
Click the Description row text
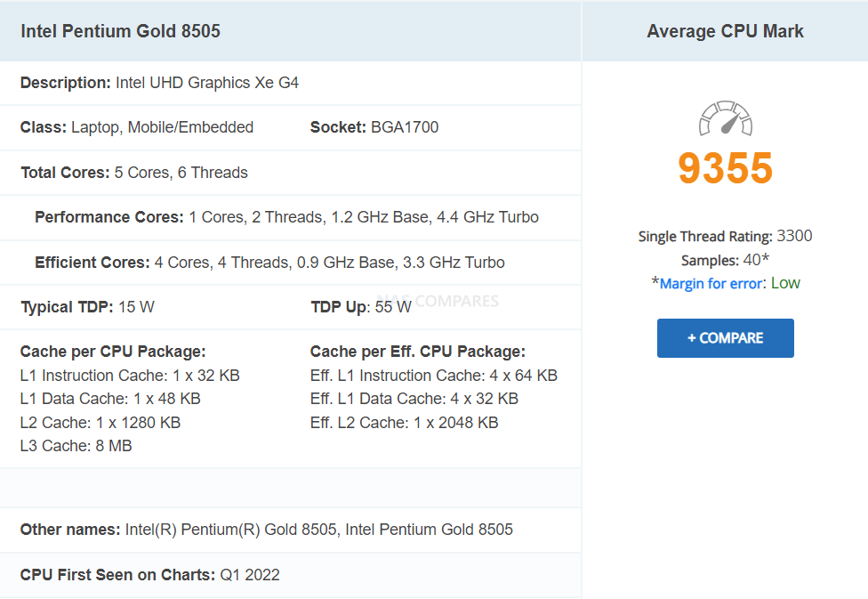click(159, 83)
